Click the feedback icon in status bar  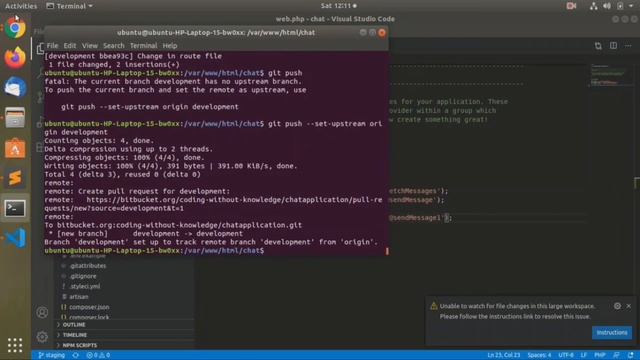tap(616, 355)
